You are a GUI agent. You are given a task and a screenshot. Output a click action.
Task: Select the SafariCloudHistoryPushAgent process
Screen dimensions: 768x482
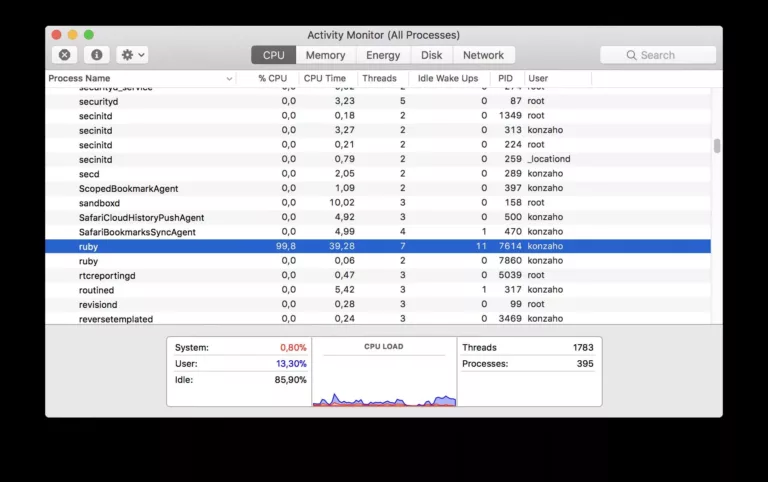[378, 217]
